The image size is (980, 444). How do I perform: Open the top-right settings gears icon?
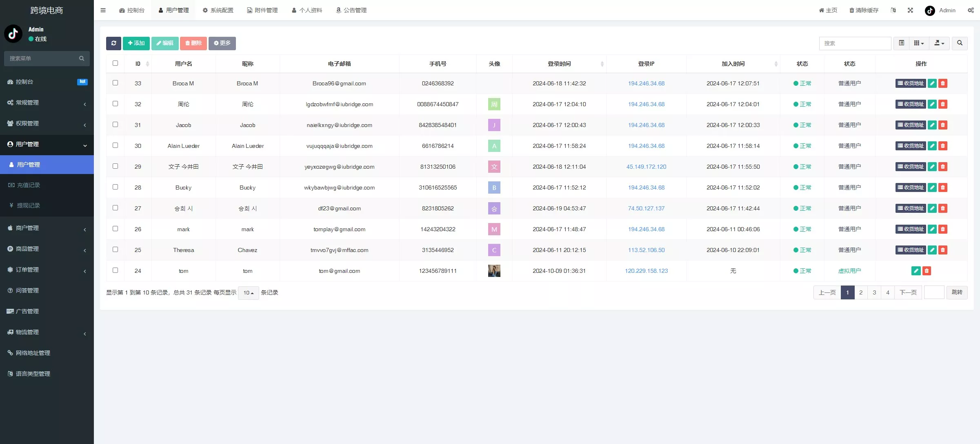[x=971, y=10]
